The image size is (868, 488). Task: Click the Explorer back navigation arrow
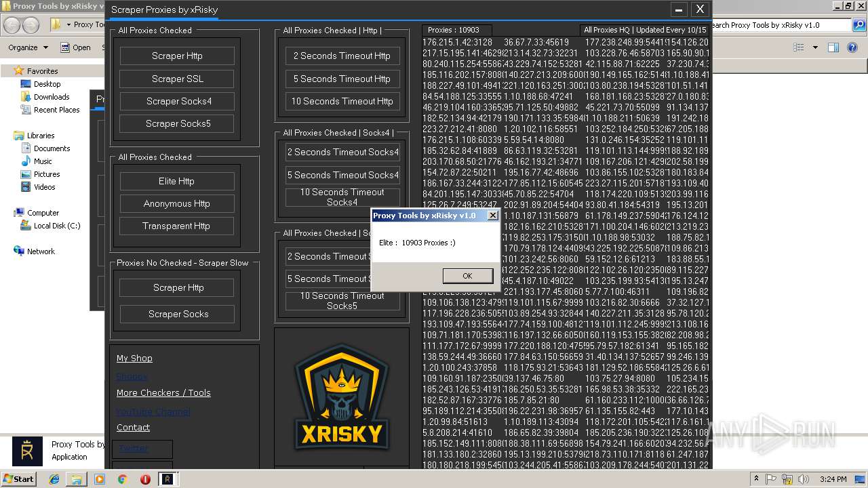pyautogui.click(x=12, y=25)
